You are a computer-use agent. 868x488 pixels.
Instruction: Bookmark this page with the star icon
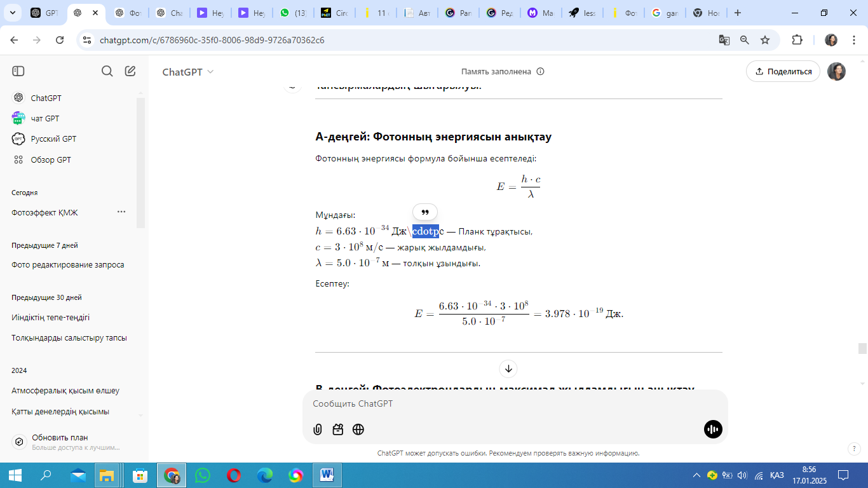tap(765, 40)
